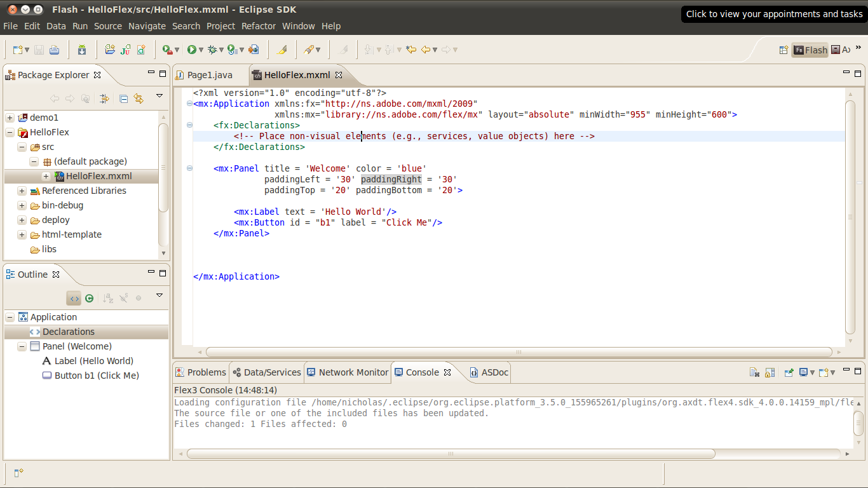
Task: Collapse the src folder node
Action: 22,147
